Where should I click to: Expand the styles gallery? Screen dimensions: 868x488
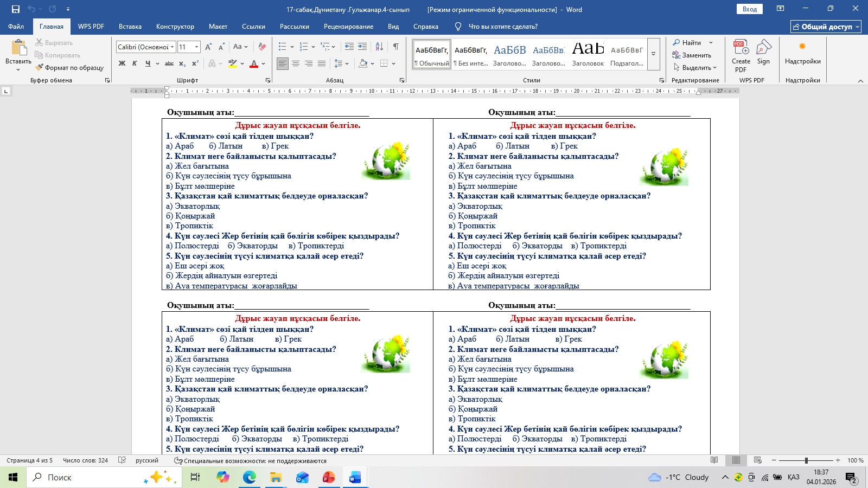pyautogui.click(x=654, y=54)
